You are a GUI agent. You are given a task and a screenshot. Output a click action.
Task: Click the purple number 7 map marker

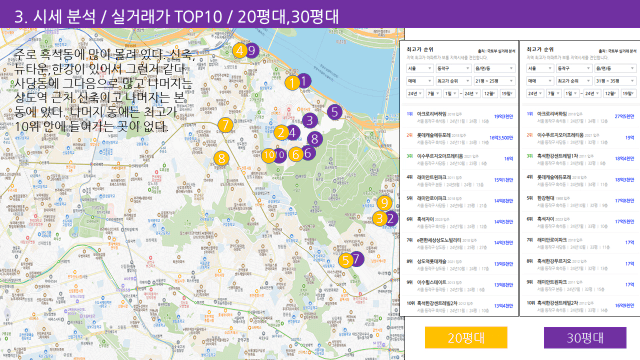357,258
